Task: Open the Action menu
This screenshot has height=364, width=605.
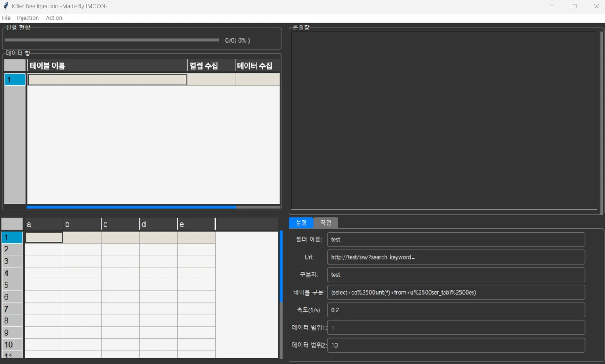Action: click(x=54, y=18)
